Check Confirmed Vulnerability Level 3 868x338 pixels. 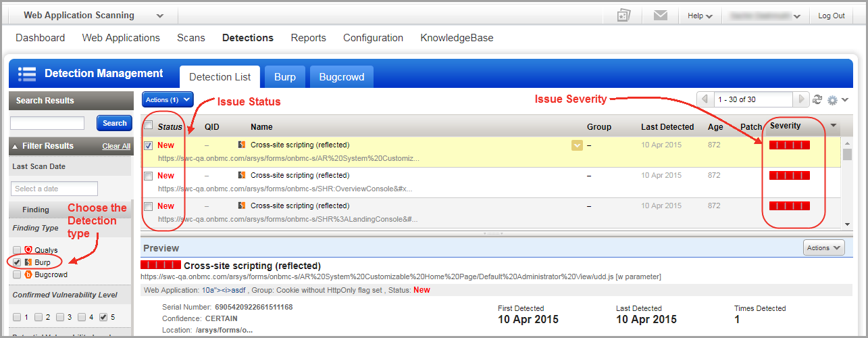[60, 317]
